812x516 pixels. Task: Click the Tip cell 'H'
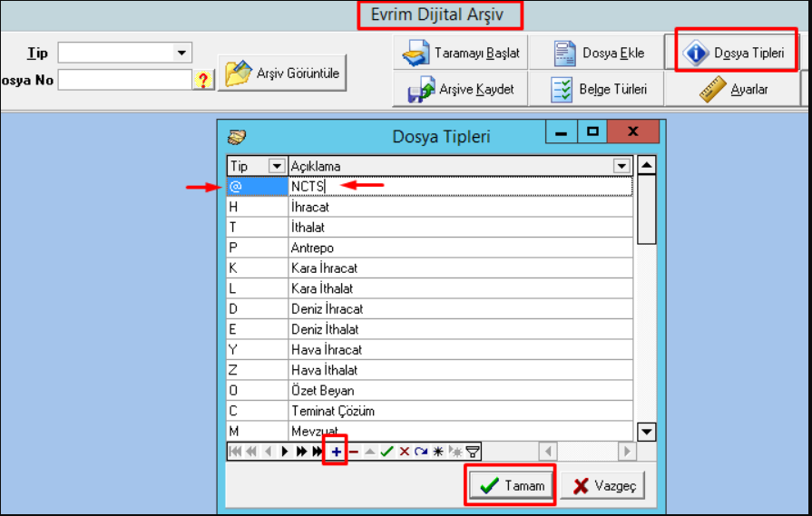pyautogui.click(x=258, y=207)
